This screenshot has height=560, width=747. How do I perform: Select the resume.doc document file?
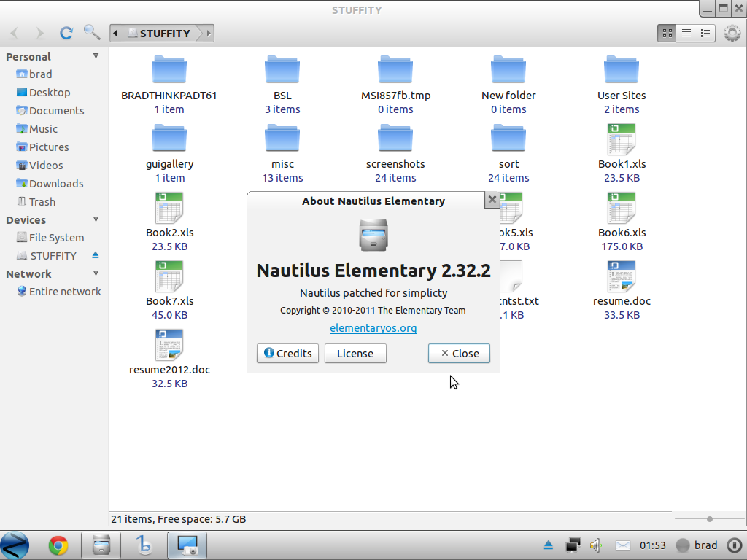tap(622, 276)
